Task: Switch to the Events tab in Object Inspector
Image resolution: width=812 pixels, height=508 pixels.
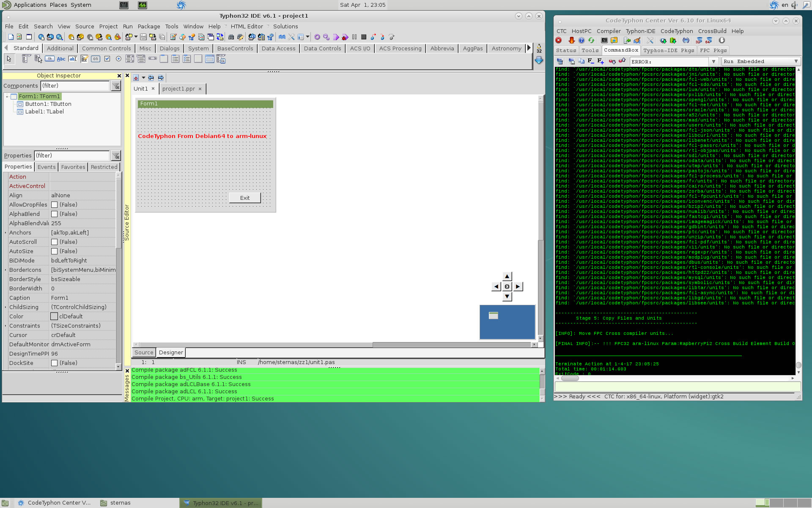Action: (x=47, y=167)
